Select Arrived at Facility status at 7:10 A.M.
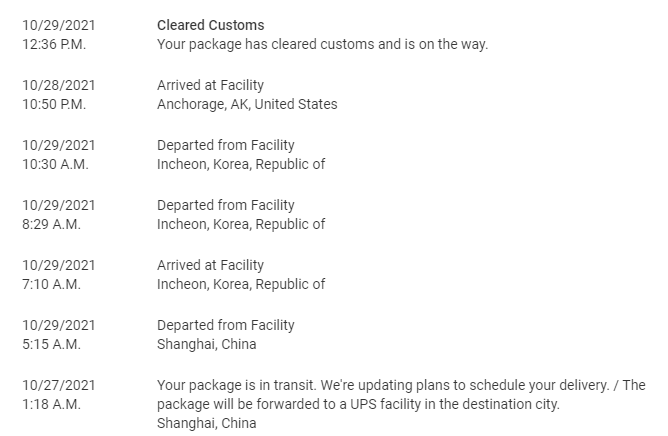Viewport: 668px width, 436px height. [210, 265]
